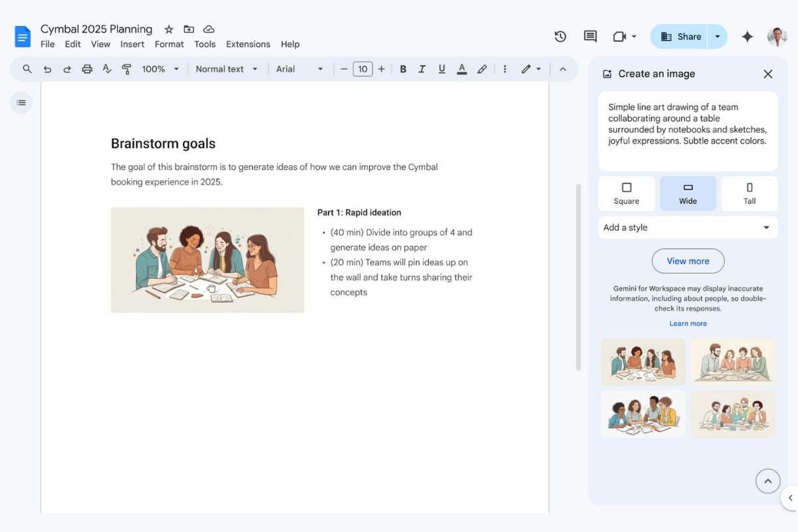Expand the Add a style dropdown
Image resolution: width=798 pixels, height=532 pixels.
tap(688, 227)
